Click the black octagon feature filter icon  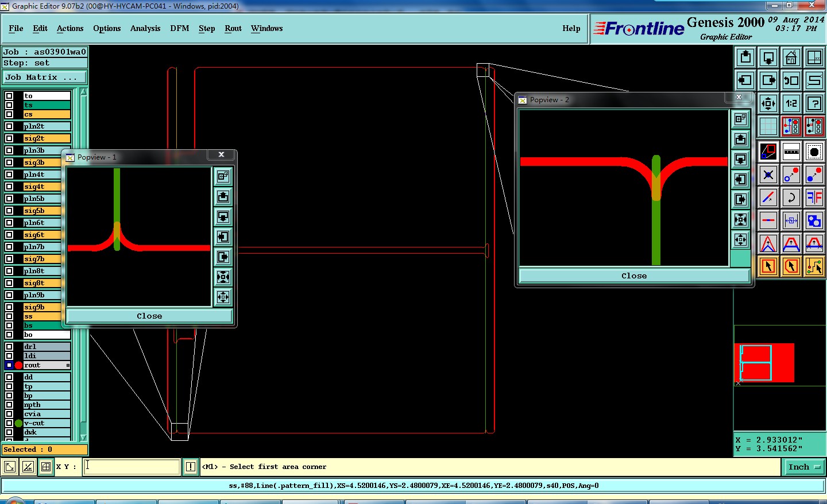[814, 152]
